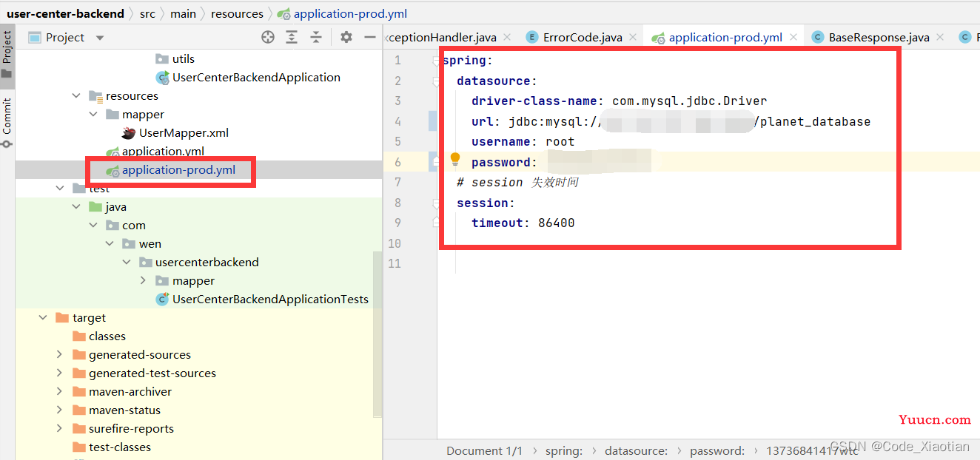This screenshot has width=980, height=460.
Task: Click the timeout value 86400
Action: coord(556,223)
